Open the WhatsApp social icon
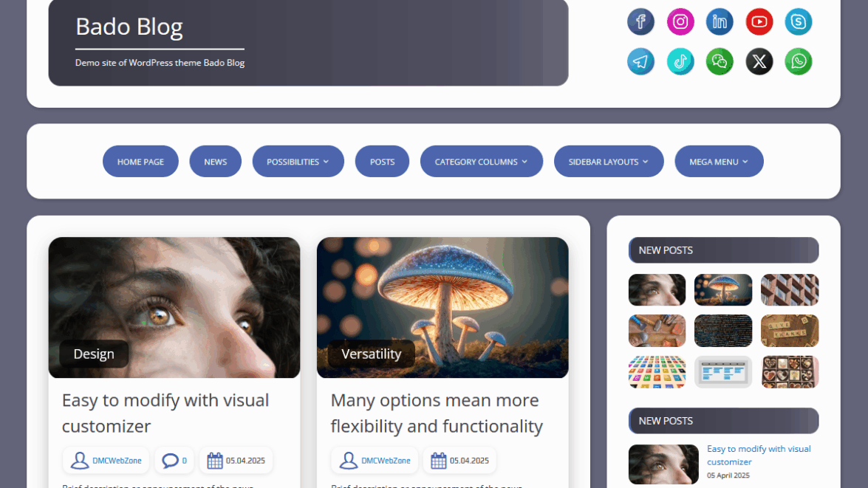The image size is (868, 488). click(x=798, y=61)
